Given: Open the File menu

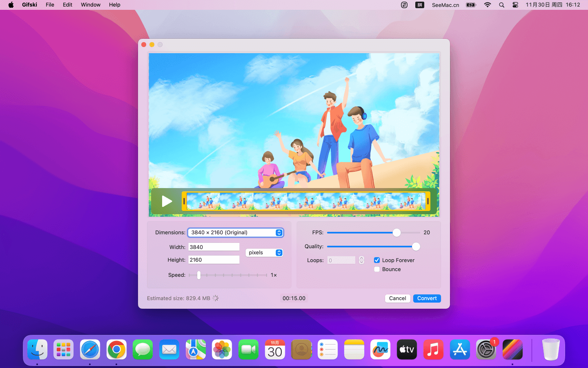Looking at the screenshot, I should (x=50, y=5).
